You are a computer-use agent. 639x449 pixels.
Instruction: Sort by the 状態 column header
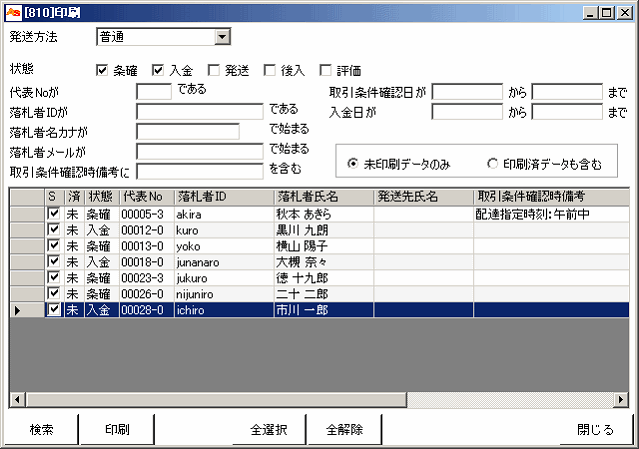102,197
